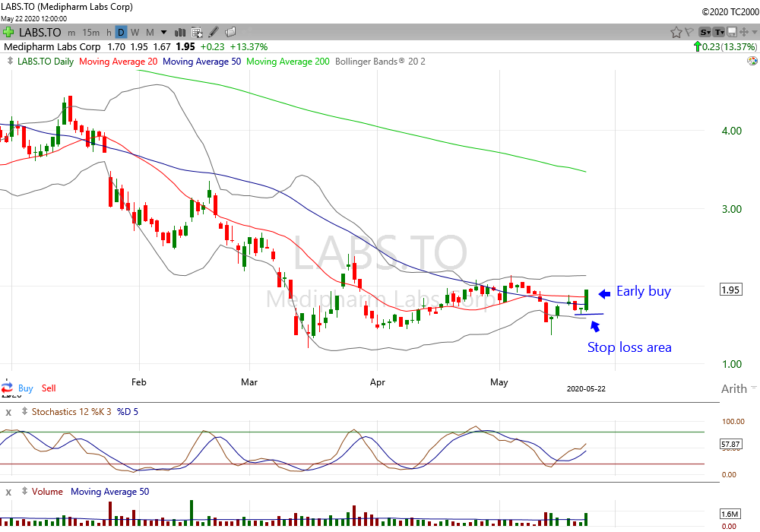Image resolution: width=760 pixels, height=532 pixels.
Task: Click the 2020-05-22 date marker
Action: [586, 388]
